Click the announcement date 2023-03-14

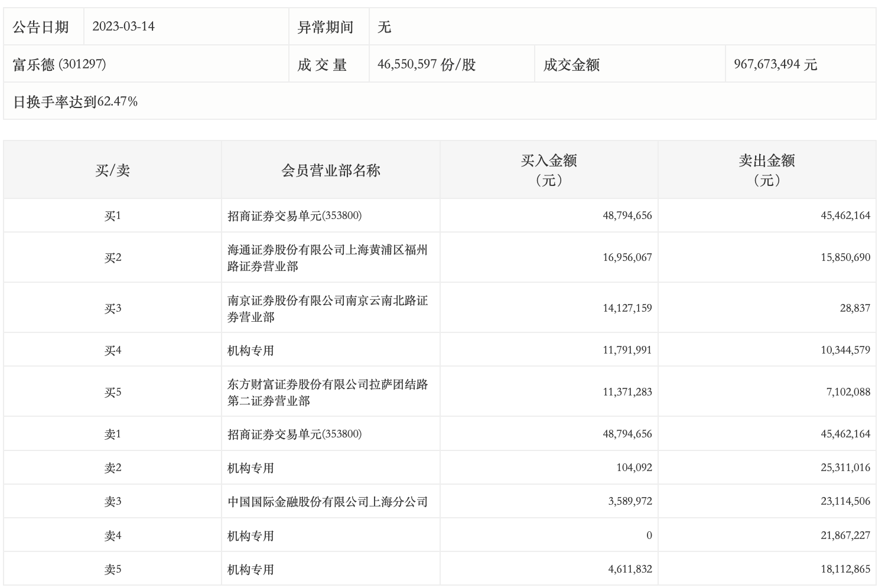pyautogui.click(x=123, y=27)
